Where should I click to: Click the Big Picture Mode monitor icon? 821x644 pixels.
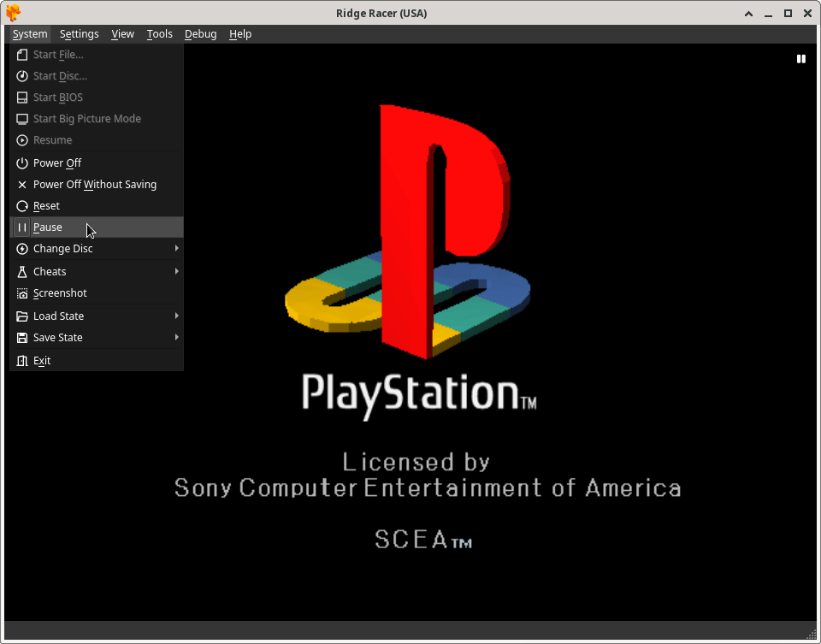pyautogui.click(x=22, y=119)
